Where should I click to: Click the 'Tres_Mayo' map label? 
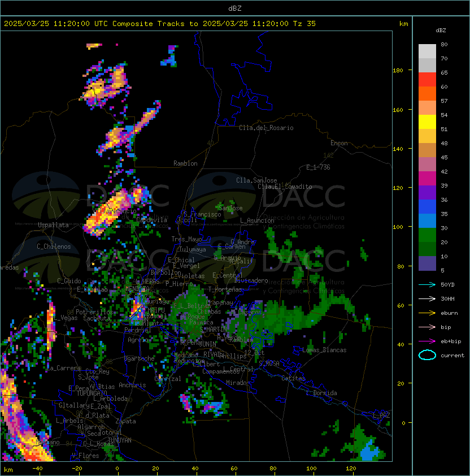(x=186, y=239)
